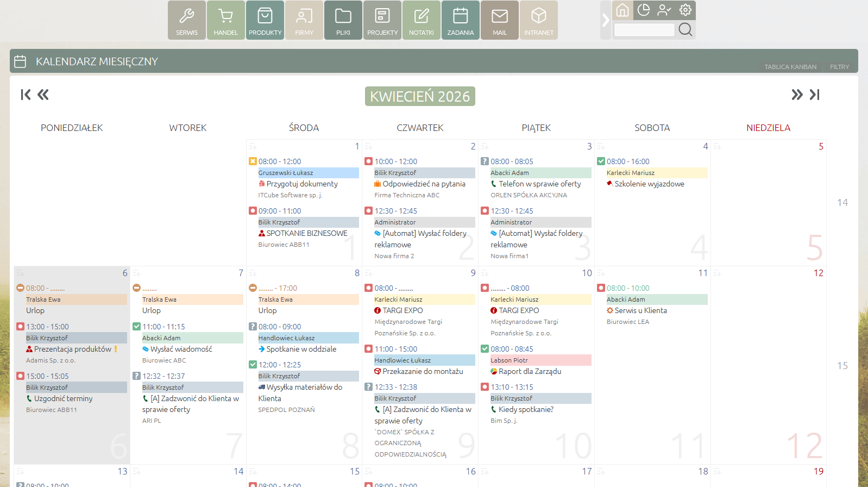Image resolution: width=868 pixels, height=487 pixels.
Task: Click the KWIECIEŃ 2026 month label
Action: [420, 96]
